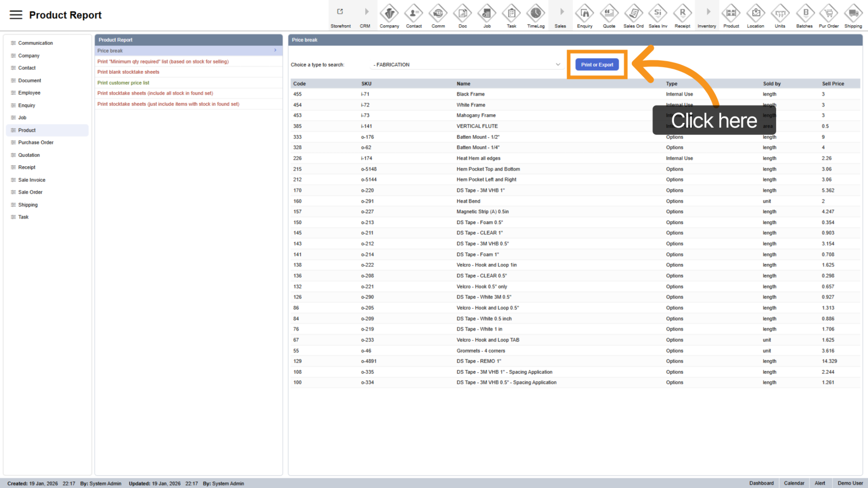Open the Contact toolbar icon
This screenshot has height=488, width=868.
[x=413, y=13]
